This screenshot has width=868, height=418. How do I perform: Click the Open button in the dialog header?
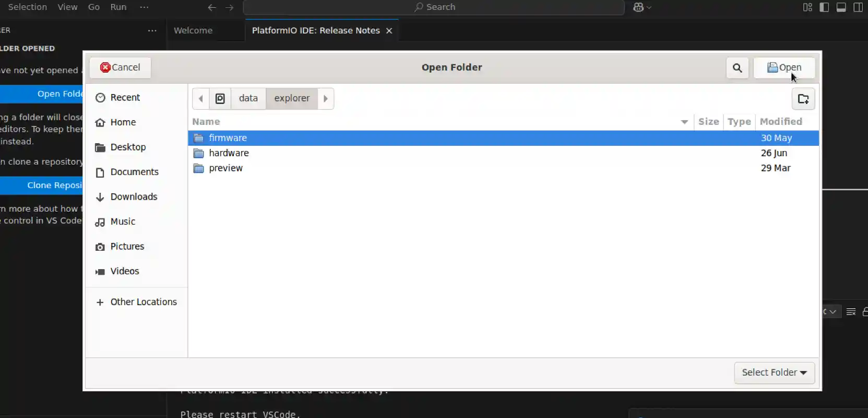tap(784, 67)
